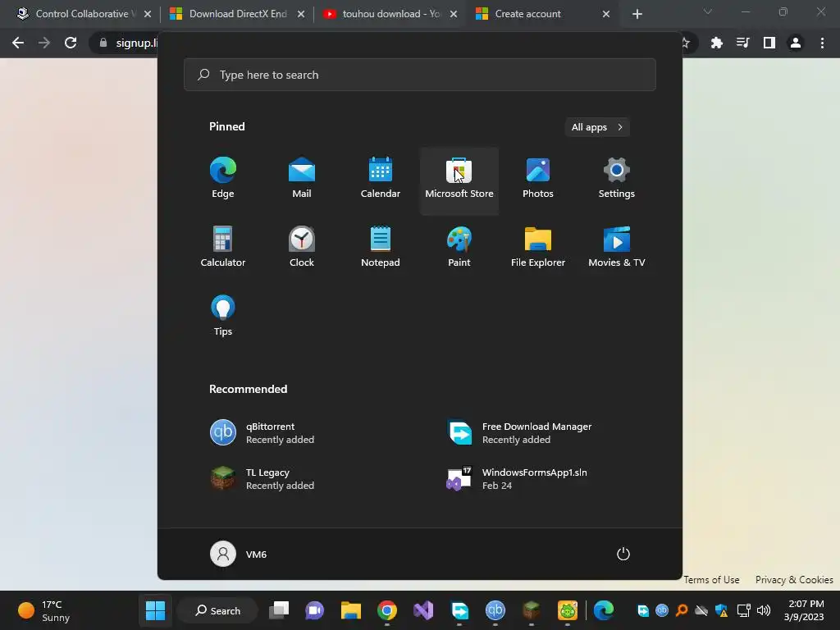The height and width of the screenshot is (630, 840).
Task: Open tab search dropdown arrow
Action: pyautogui.click(x=708, y=11)
